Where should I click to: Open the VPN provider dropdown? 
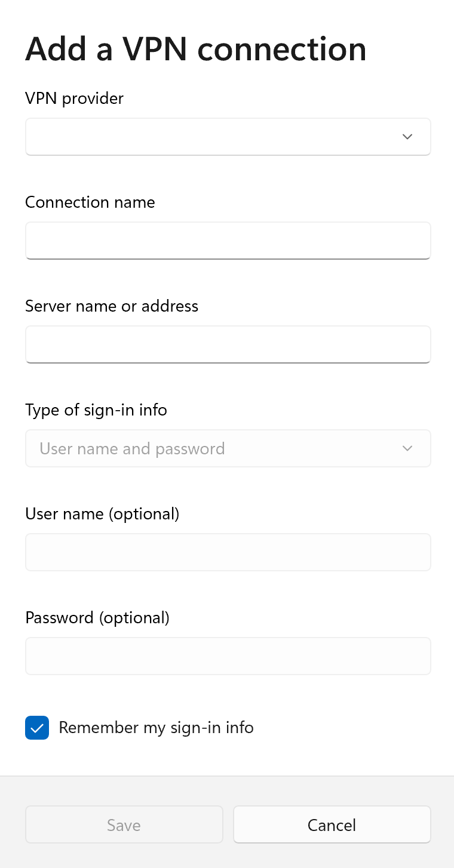[228, 137]
